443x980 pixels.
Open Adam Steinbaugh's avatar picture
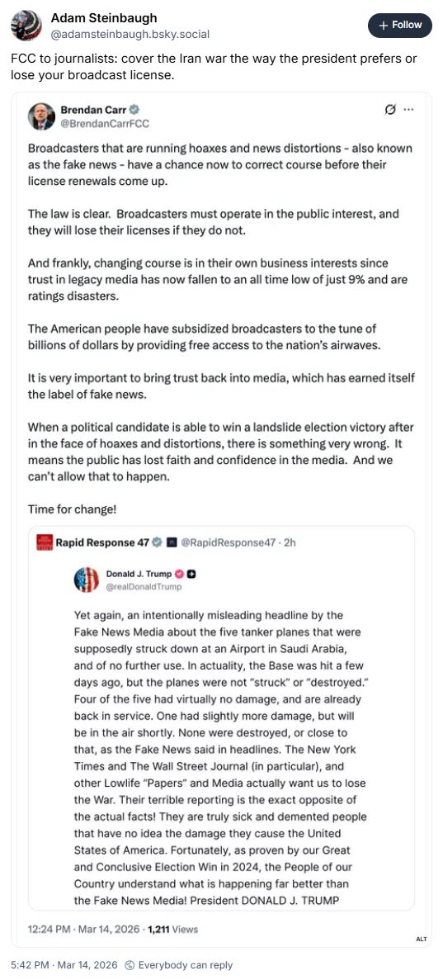(x=26, y=26)
